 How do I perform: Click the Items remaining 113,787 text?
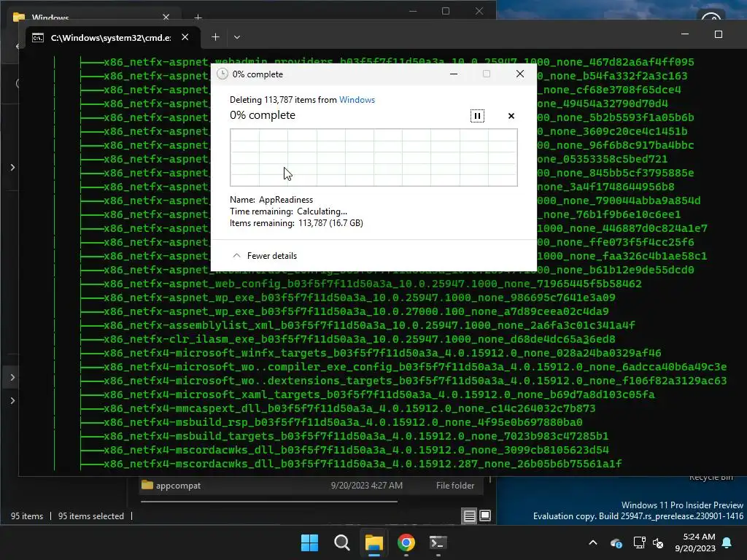tap(296, 223)
